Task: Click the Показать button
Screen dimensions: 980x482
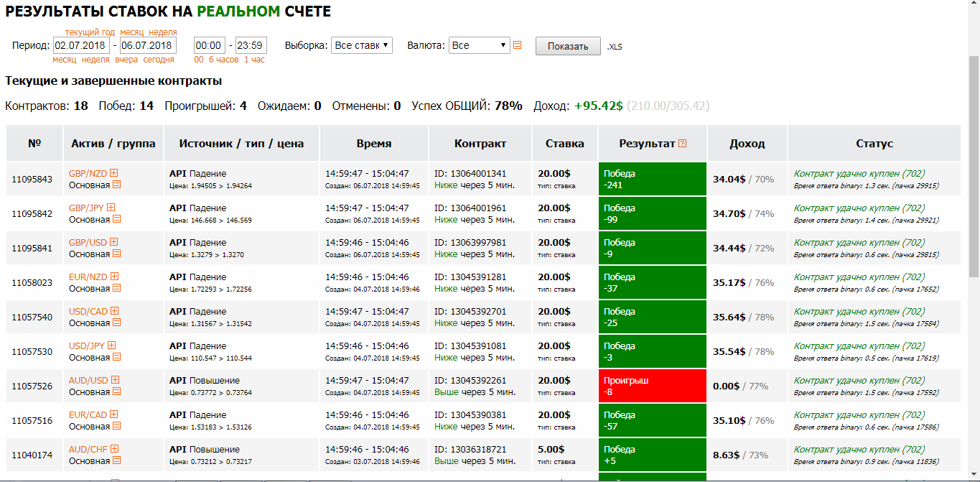Action: click(568, 46)
